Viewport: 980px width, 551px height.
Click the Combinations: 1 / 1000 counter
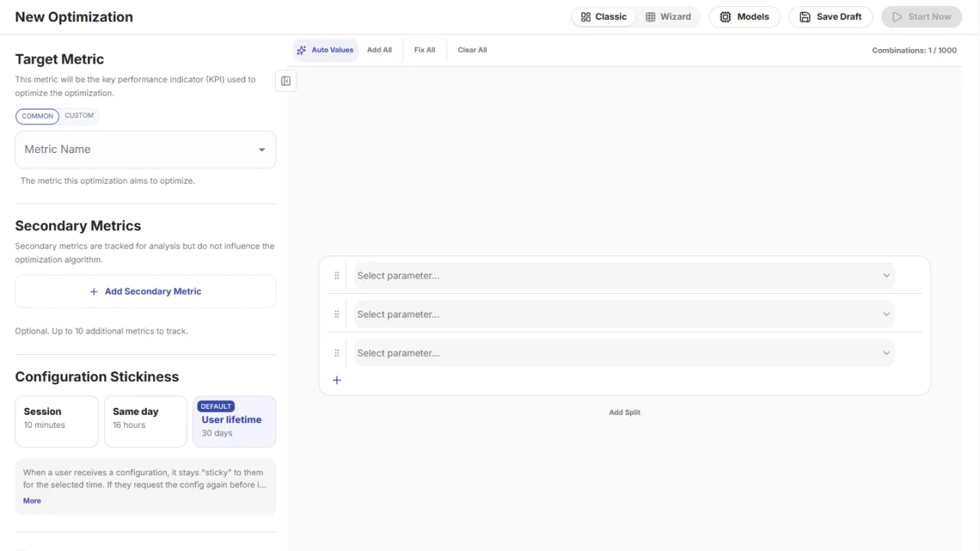(914, 51)
